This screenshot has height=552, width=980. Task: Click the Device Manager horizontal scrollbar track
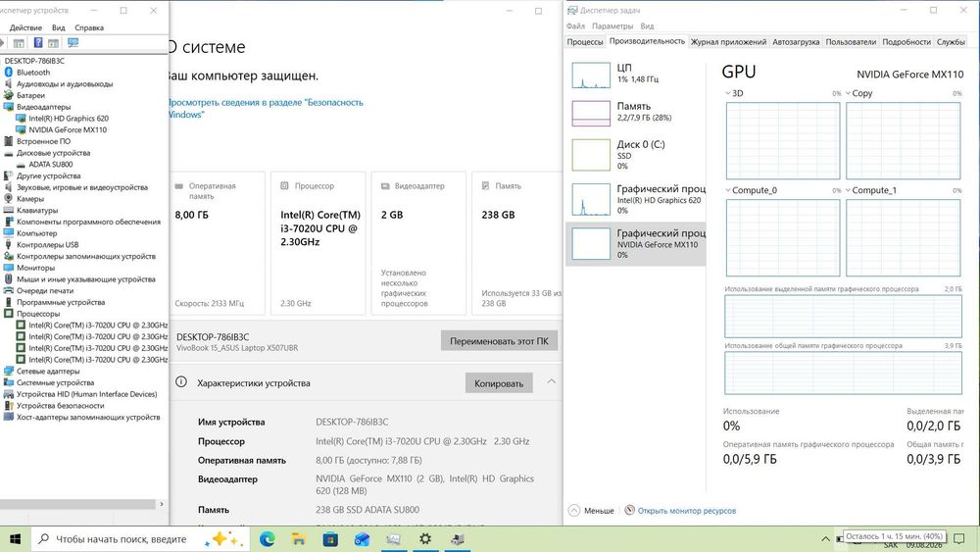point(77,504)
